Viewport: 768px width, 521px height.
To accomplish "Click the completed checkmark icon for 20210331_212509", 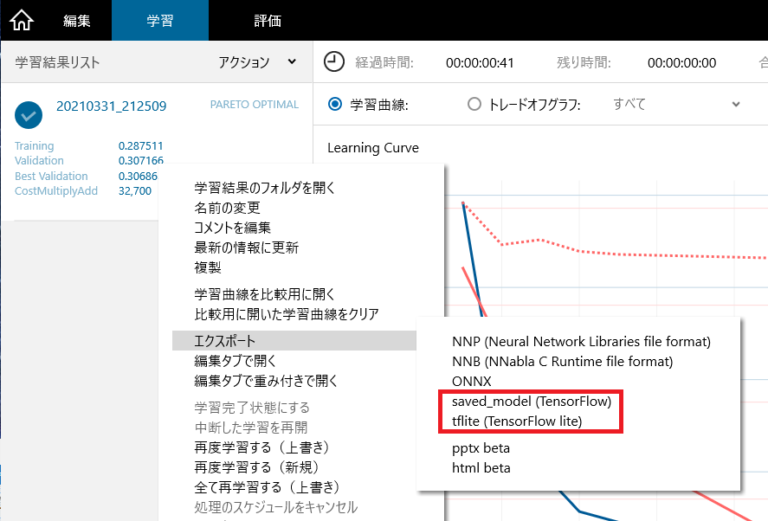I will (28, 115).
